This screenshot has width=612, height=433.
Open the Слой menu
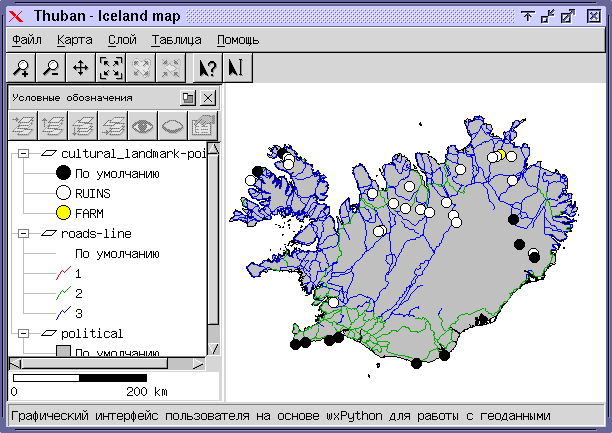122,40
